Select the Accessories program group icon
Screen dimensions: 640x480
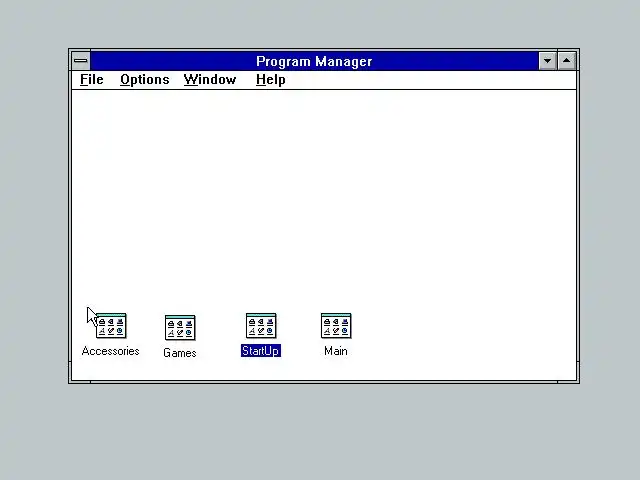[x=111, y=326]
